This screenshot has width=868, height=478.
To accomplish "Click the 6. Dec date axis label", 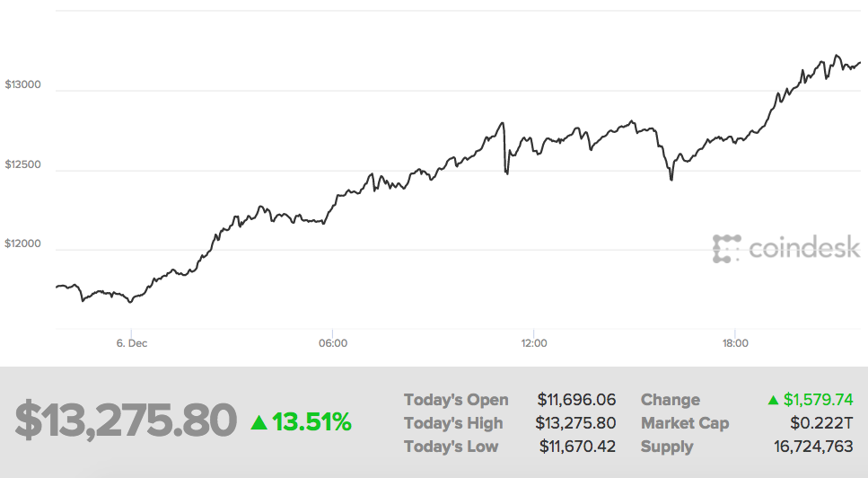I will pyautogui.click(x=132, y=343).
